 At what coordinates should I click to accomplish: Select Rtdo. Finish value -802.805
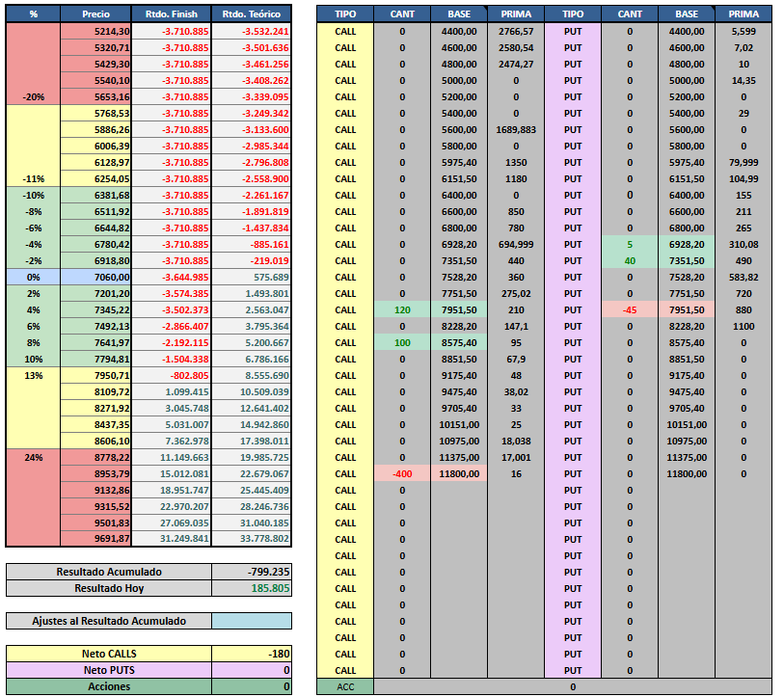point(171,376)
